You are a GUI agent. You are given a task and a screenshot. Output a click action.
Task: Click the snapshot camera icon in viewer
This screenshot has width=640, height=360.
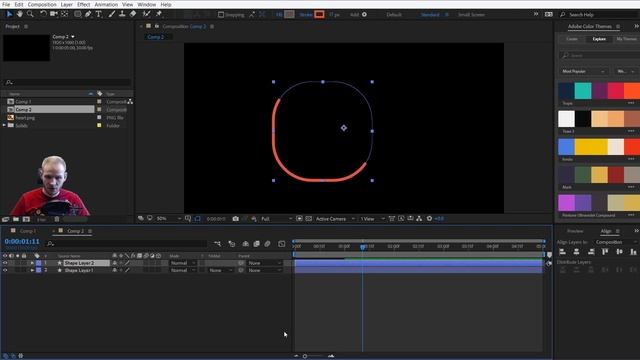[x=236, y=219]
